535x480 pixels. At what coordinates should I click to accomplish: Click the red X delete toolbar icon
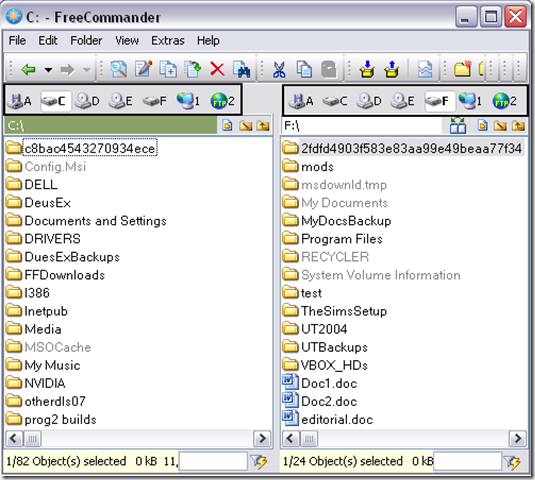click(x=217, y=69)
